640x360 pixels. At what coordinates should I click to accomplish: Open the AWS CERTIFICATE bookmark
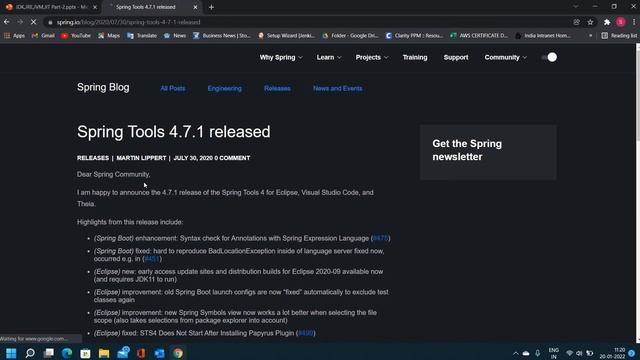(x=479, y=36)
